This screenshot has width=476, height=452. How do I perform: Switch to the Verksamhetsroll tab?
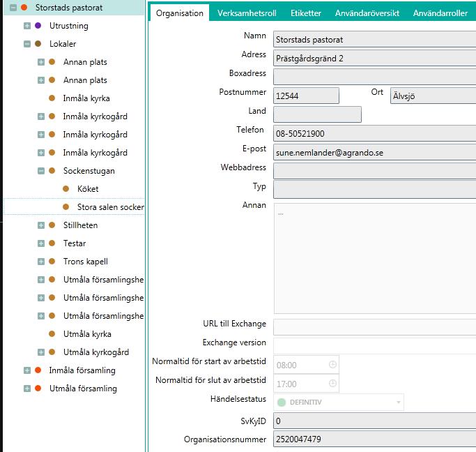247,13
